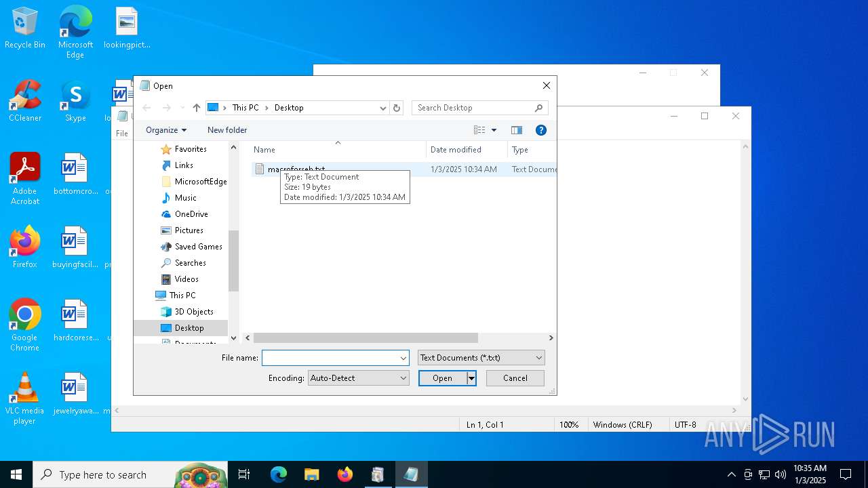Select Pictures in navigation pane

click(x=189, y=230)
